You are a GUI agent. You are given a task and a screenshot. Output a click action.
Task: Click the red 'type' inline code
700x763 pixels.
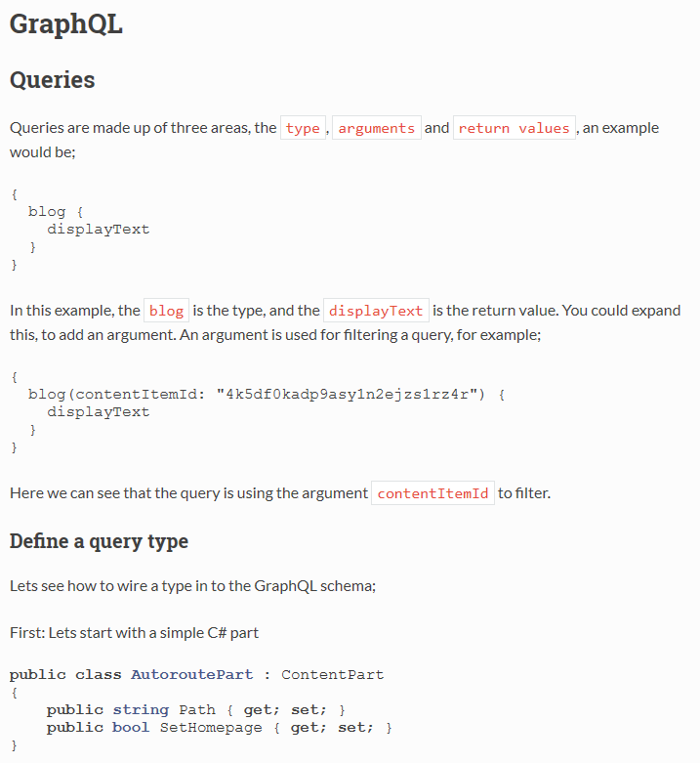[x=303, y=128]
